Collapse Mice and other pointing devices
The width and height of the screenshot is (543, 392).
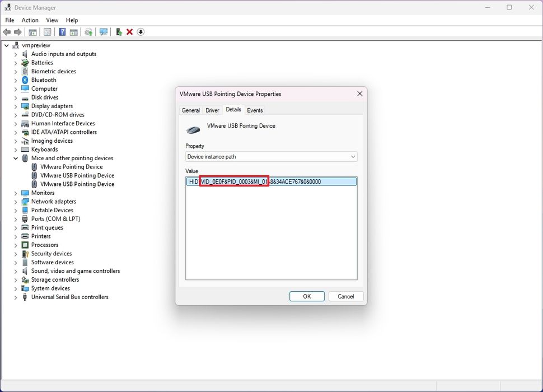click(x=16, y=158)
